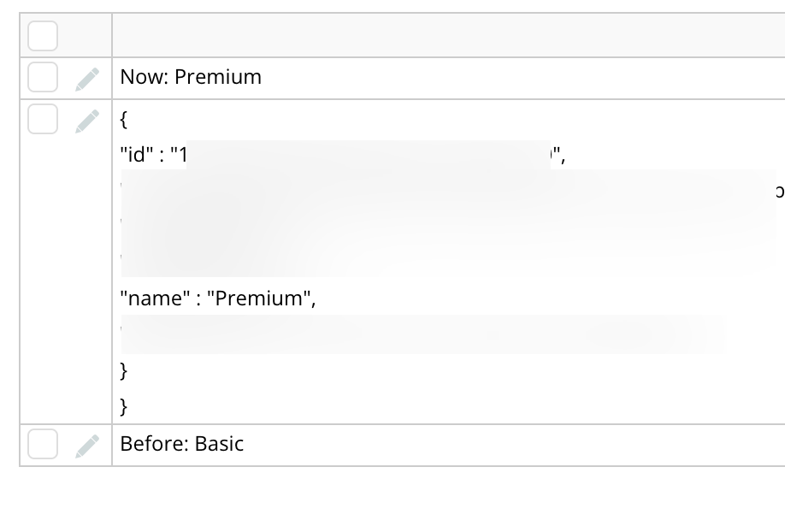Tick the select-all checkbox in header row

pos(43,36)
